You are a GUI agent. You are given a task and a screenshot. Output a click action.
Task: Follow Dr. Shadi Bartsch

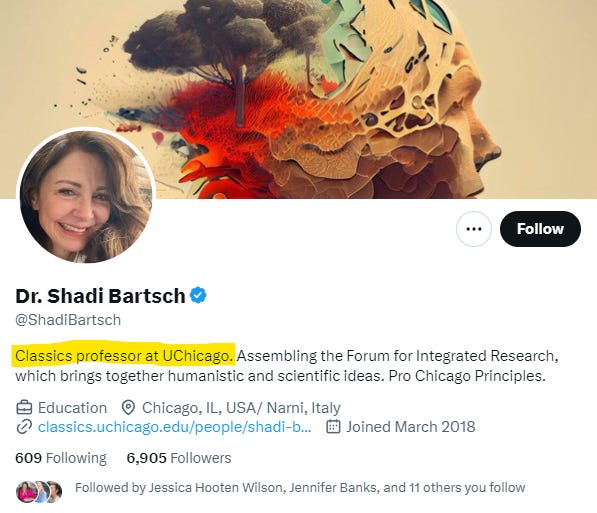coord(540,229)
